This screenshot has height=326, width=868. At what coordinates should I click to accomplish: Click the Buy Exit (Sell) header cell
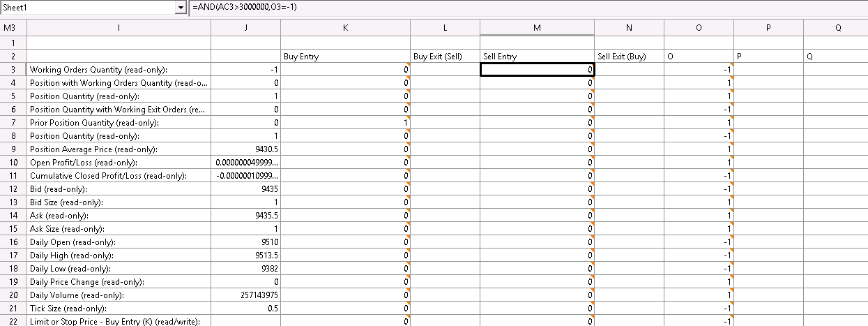pyautogui.click(x=445, y=57)
